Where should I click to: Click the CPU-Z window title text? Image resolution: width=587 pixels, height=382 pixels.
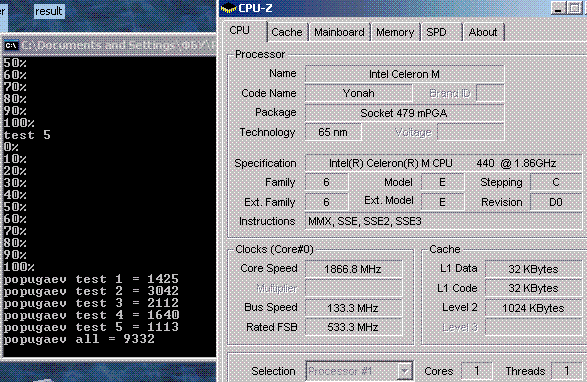tap(255, 8)
